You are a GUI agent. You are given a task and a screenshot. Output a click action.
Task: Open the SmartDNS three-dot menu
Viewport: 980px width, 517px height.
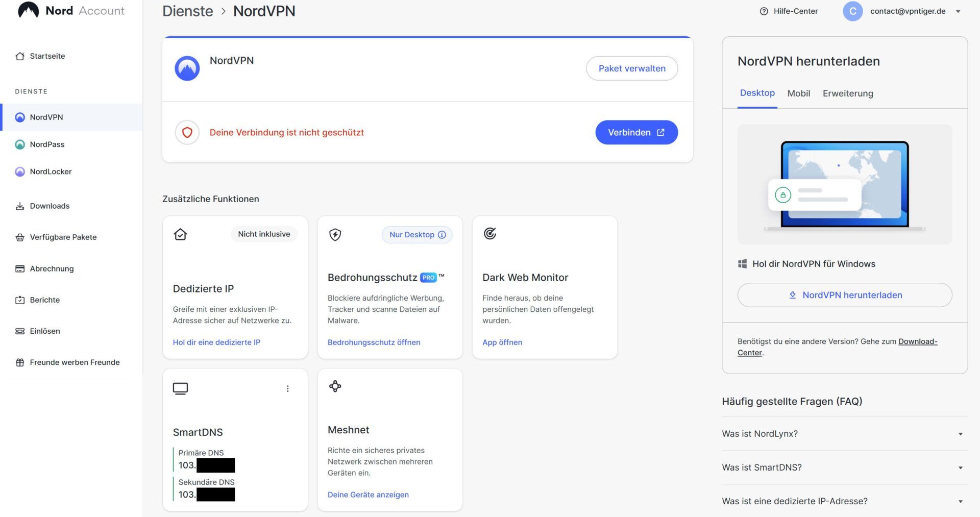pyautogui.click(x=288, y=389)
